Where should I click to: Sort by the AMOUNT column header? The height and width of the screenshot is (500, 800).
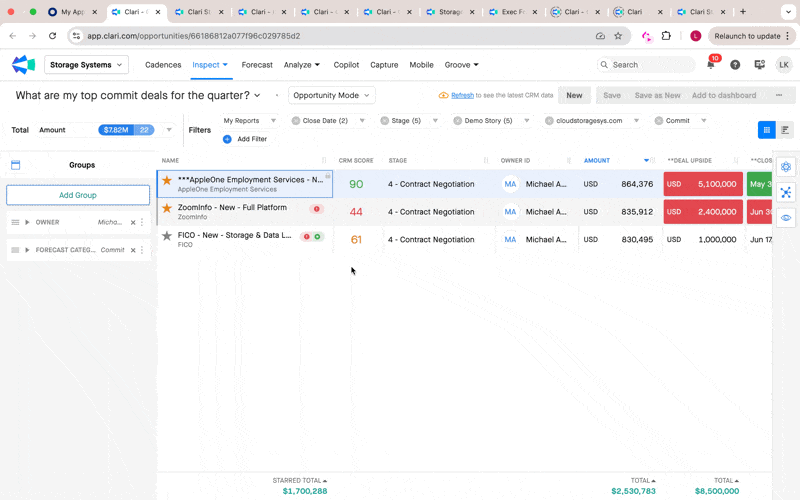coord(597,161)
